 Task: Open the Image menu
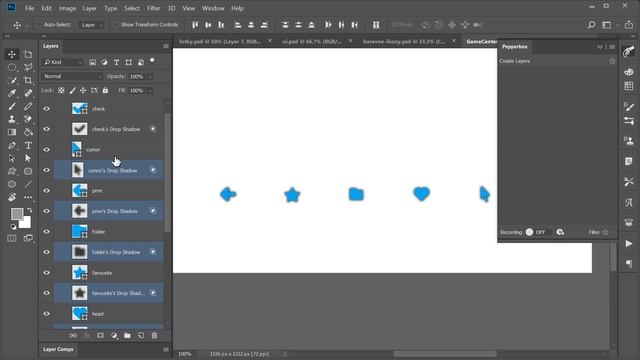[x=67, y=8]
